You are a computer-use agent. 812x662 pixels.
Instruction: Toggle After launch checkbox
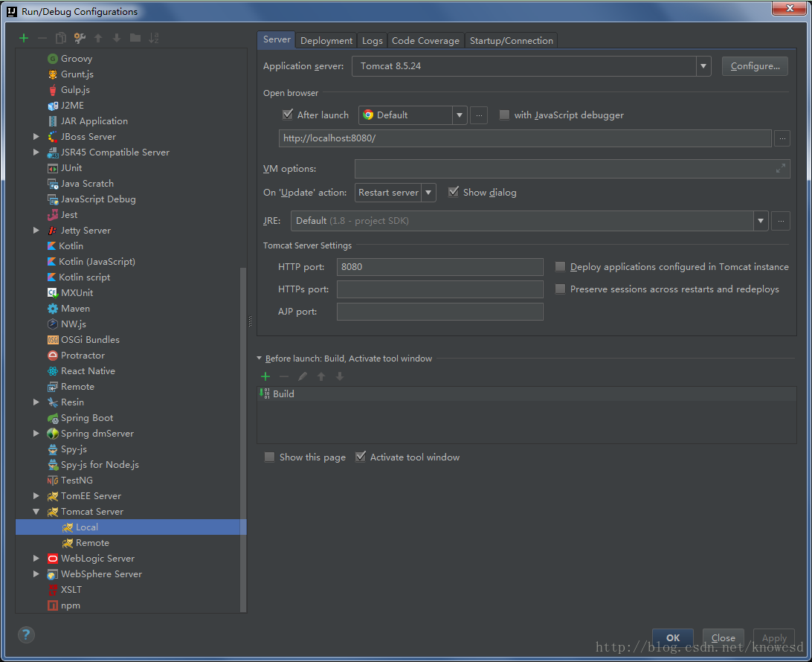pos(288,115)
